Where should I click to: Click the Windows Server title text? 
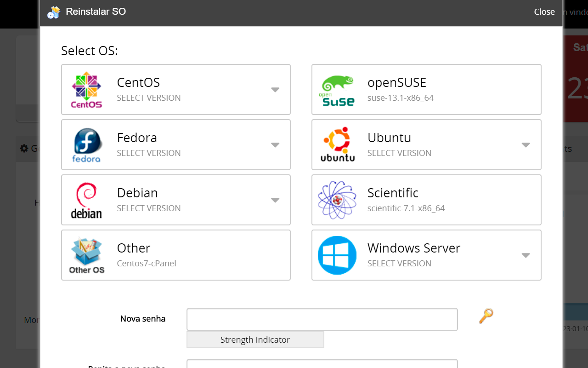(x=414, y=248)
